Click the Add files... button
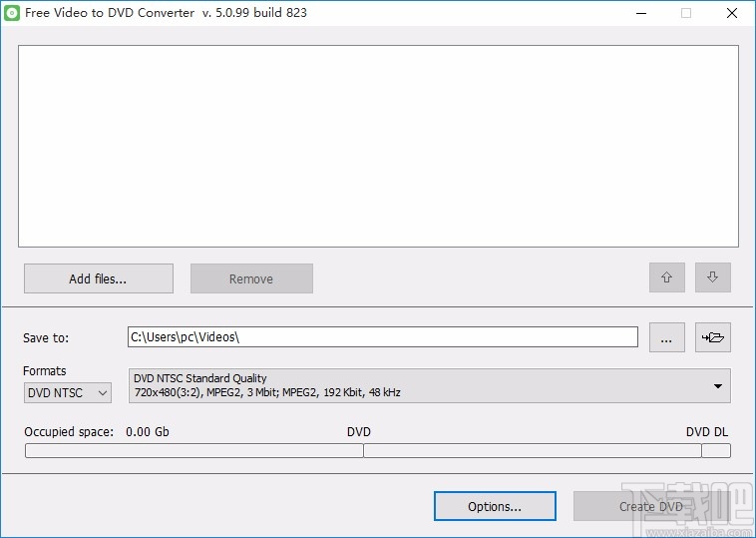The height and width of the screenshot is (538, 756). 99,278
